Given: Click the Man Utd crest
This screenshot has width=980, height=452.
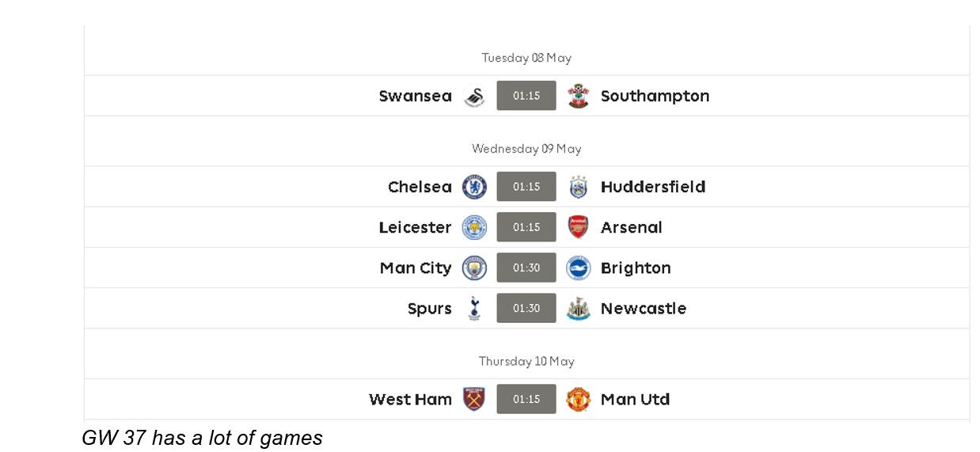Looking at the screenshot, I should click(578, 399).
